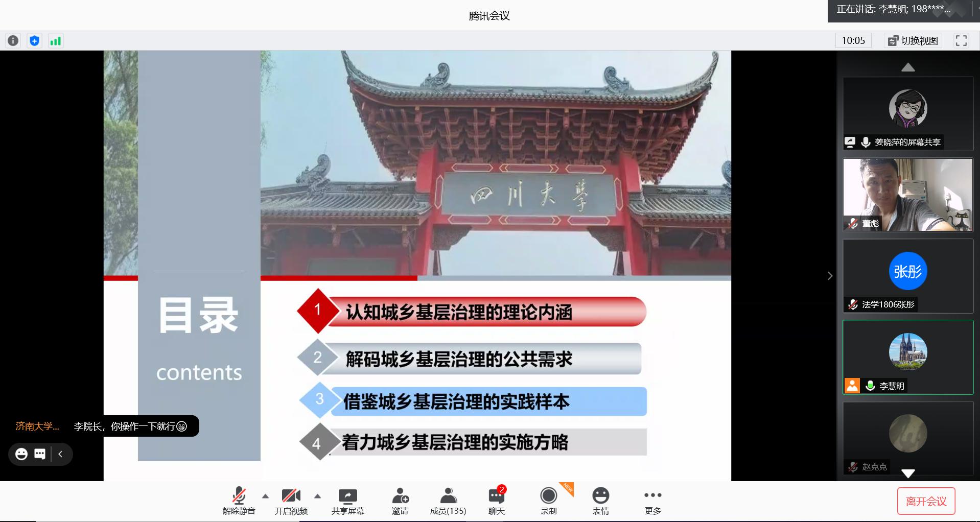Select 董彪's video thumbnail
Image resolution: width=980 pixels, height=522 pixels.
tap(907, 195)
